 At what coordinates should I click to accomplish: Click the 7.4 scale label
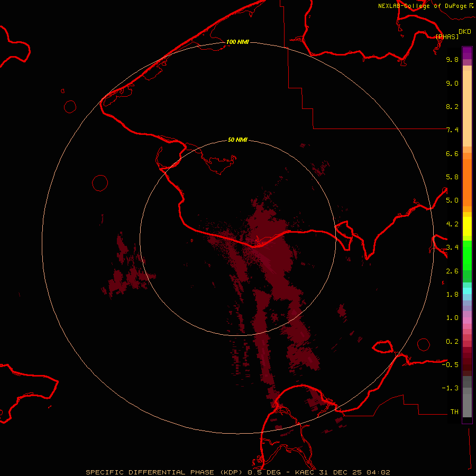tap(452, 130)
